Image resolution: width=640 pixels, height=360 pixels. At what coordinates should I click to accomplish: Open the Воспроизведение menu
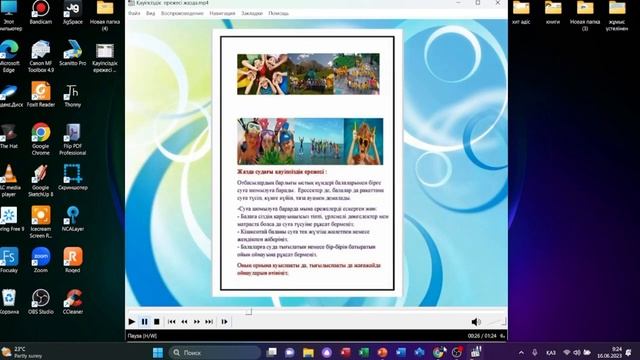[x=182, y=13]
